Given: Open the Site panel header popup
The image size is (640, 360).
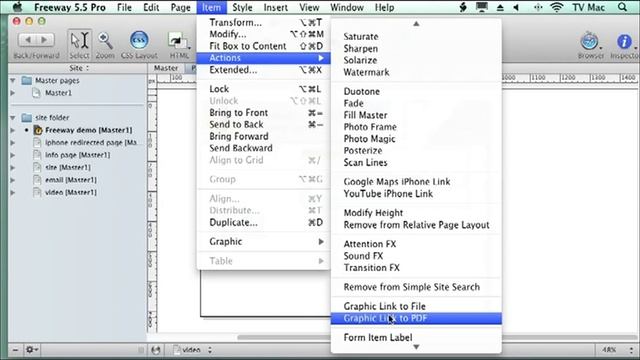Looking at the screenshot, I should click(78, 68).
